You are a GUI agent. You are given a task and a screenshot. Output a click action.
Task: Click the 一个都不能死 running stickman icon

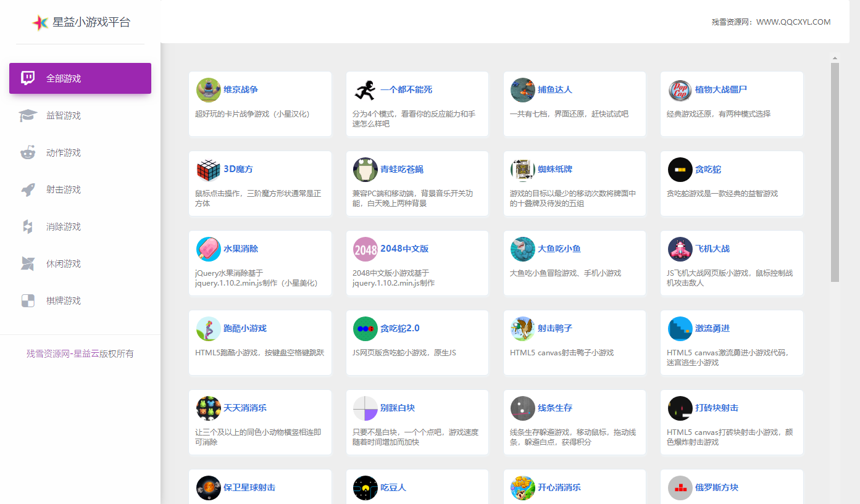(x=365, y=90)
